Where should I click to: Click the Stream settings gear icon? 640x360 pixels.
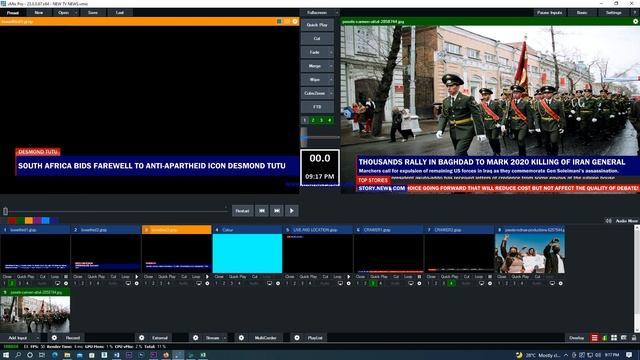pyautogui.click(x=196, y=338)
